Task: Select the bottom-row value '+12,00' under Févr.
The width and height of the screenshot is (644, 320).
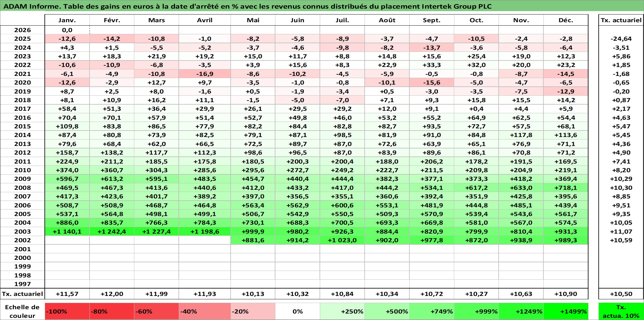Action: 112,294
